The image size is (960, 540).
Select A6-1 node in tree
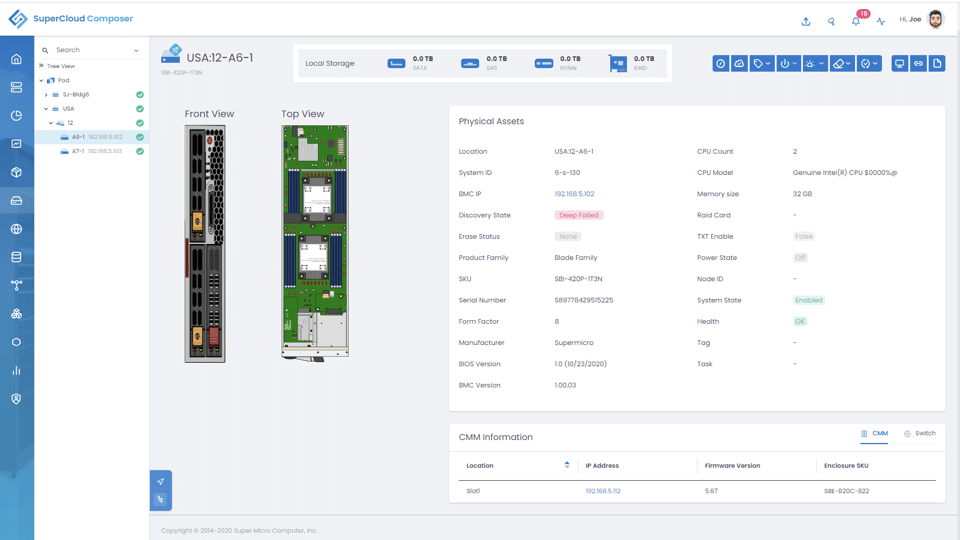point(91,137)
